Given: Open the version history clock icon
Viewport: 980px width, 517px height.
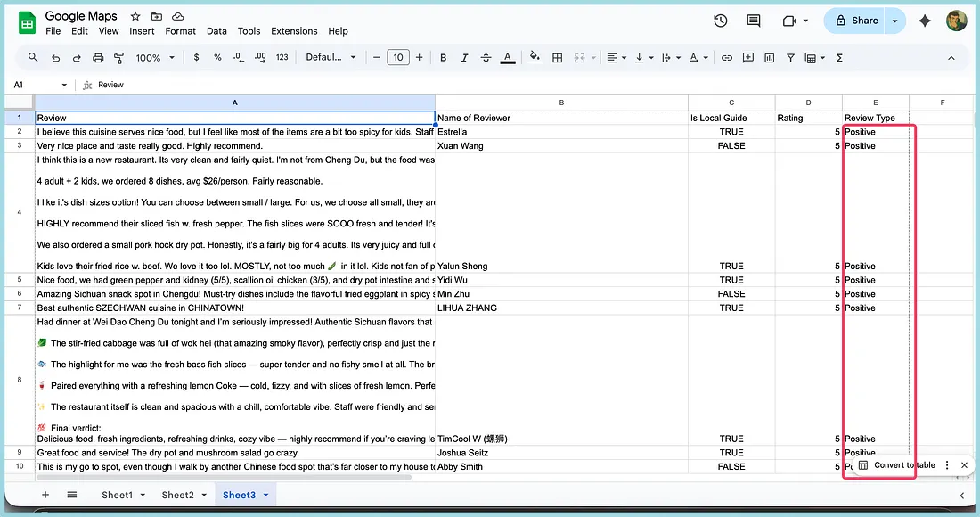Looking at the screenshot, I should 721,21.
